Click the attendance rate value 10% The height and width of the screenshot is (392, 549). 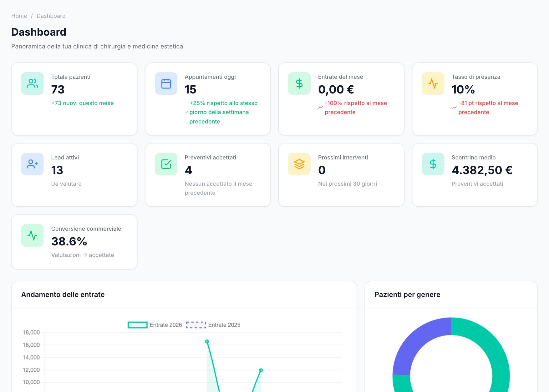pyautogui.click(x=463, y=90)
